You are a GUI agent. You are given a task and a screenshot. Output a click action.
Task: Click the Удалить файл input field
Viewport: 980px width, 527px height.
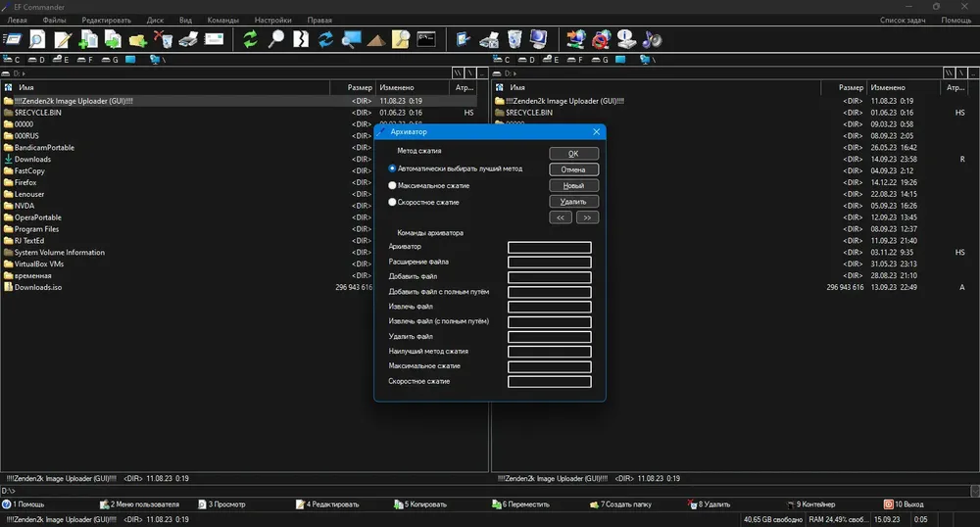[550, 337]
